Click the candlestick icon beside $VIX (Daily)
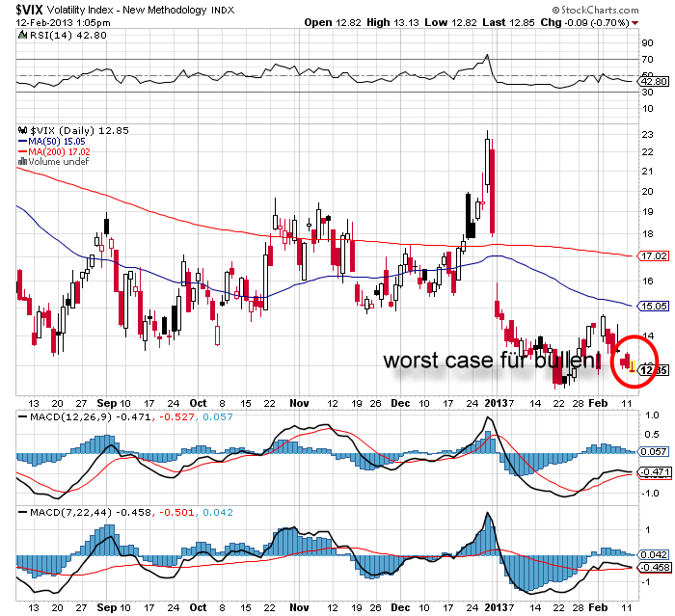The image size is (675, 616). [23, 130]
